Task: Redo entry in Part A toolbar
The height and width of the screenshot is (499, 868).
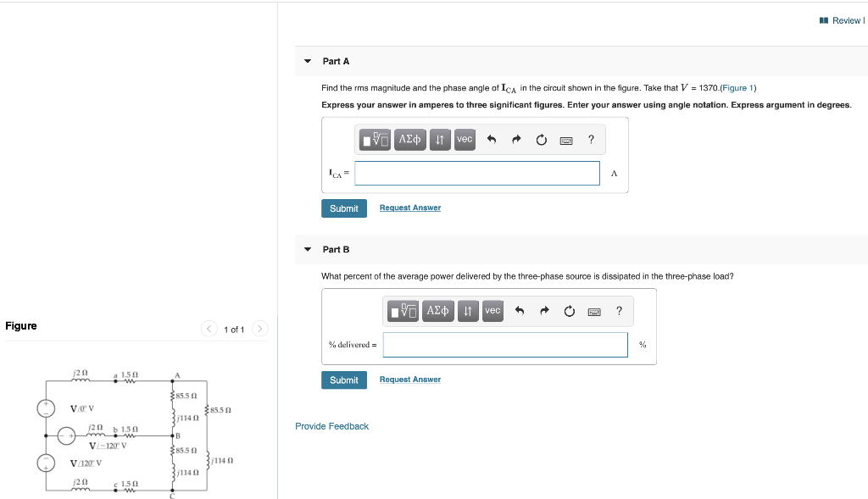Action: click(x=516, y=140)
